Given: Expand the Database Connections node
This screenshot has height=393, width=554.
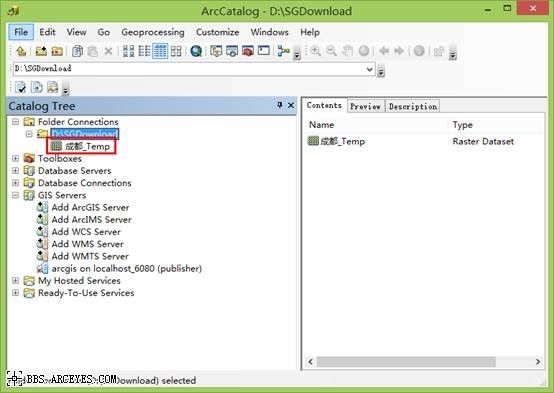Looking at the screenshot, I should 15,183.
